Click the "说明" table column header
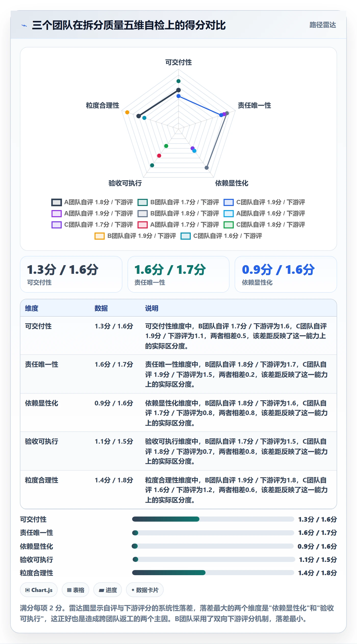Viewport: 357px width, 644px height. pyautogui.click(x=152, y=308)
